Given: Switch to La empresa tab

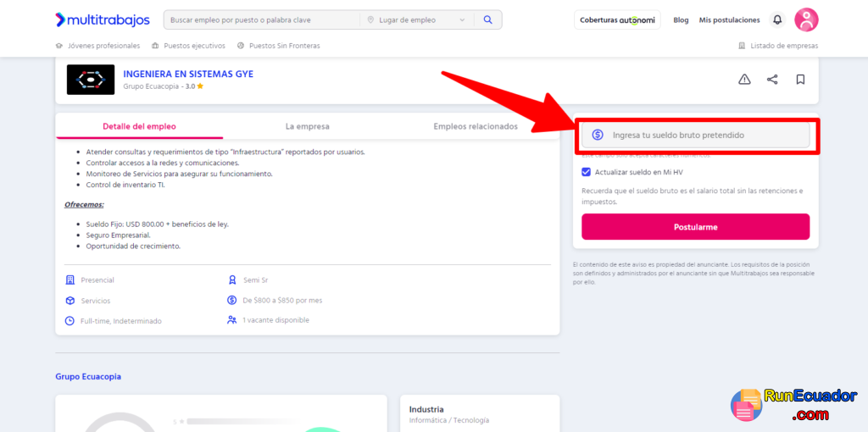Looking at the screenshot, I should pyautogui.click(x=307, y=126).
